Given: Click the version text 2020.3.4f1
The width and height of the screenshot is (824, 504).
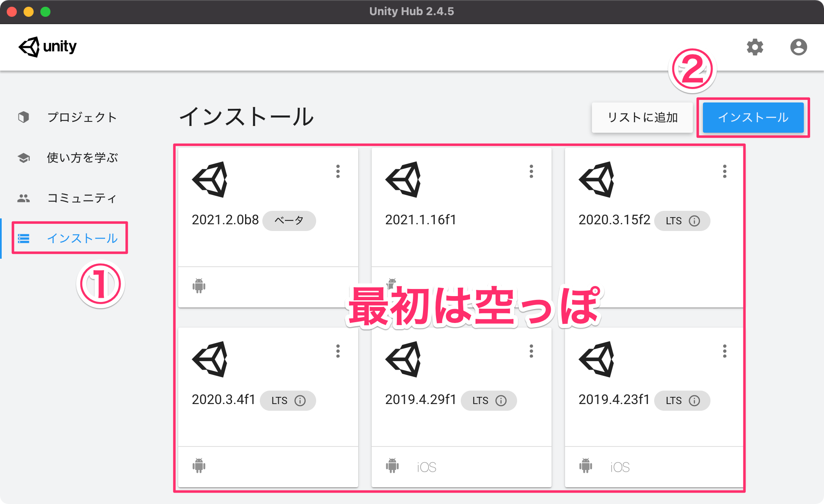Looking at the screenshot, I should 224,399.
